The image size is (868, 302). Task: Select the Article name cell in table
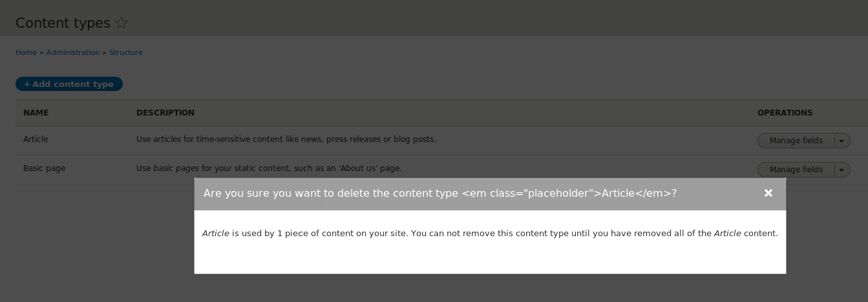[36, 139]
